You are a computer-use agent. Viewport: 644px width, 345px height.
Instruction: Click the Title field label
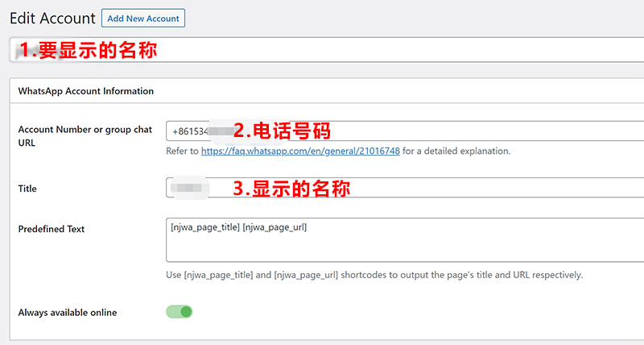(x=27, y=189)
